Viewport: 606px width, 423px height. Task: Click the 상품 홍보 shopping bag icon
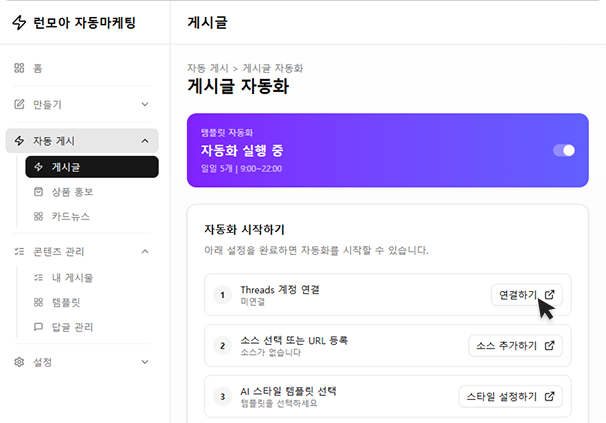38,192
